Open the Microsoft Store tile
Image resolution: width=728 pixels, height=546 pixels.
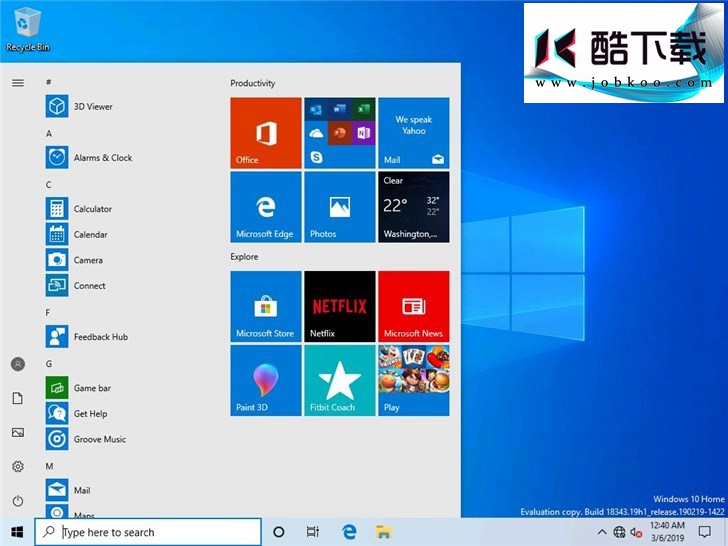pyautogui.click(x=266, y=306)
